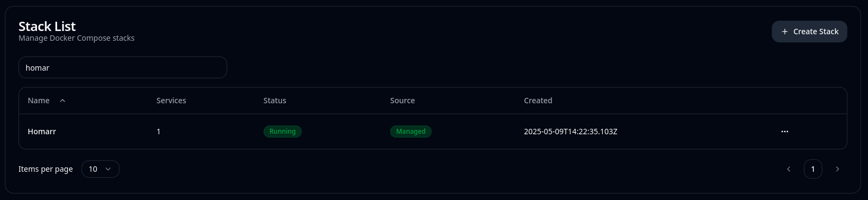Click the Source column header
This screenshot has height=200, width=868.
tap(402, 101)
